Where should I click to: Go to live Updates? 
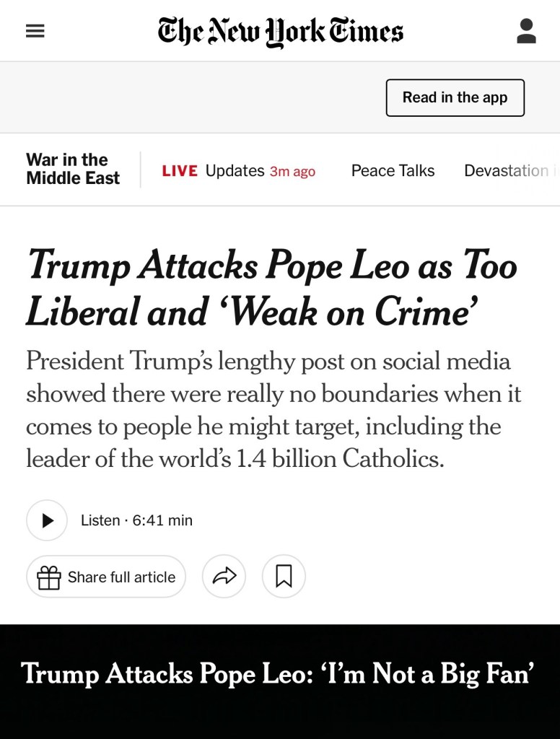pos(235,171)
